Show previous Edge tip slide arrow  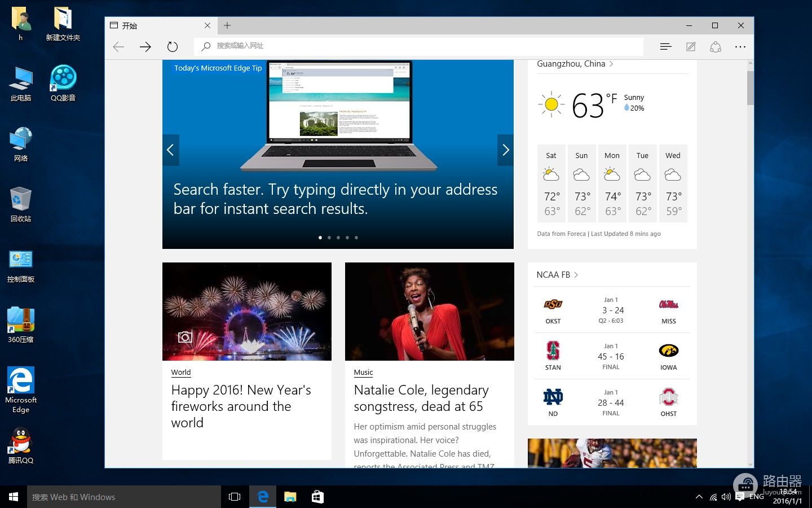click(x=171, y=150)
